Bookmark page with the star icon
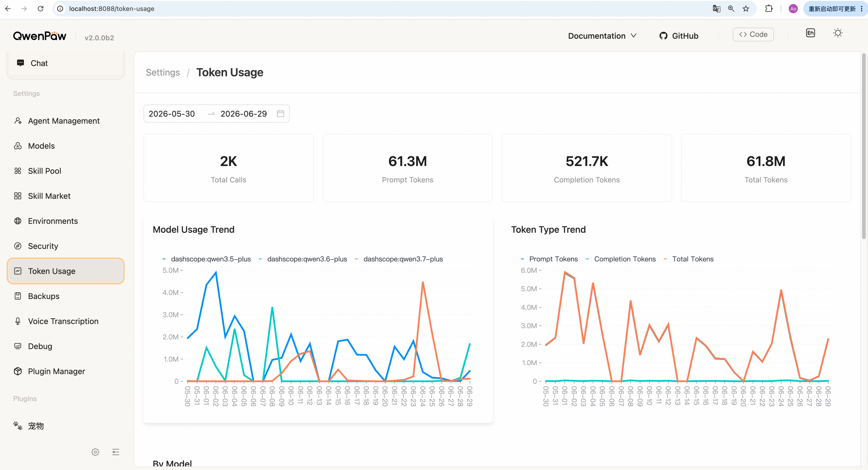 coord(746,8)
